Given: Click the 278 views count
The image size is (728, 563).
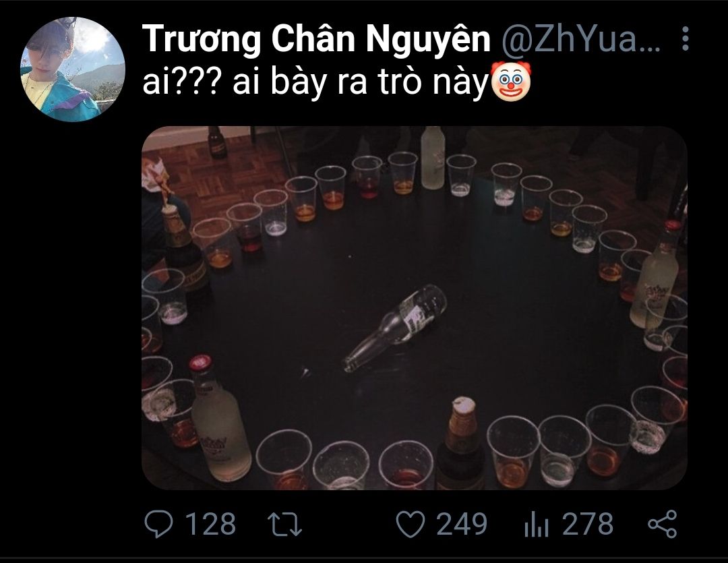Looking at the screenshot, I should tap(588, 524).
